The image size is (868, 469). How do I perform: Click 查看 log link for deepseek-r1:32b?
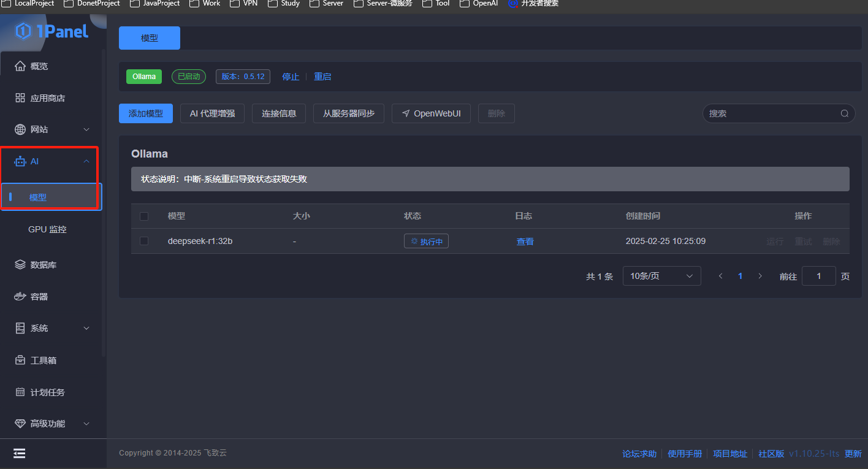pyautogui.click(x=525, y=242)
